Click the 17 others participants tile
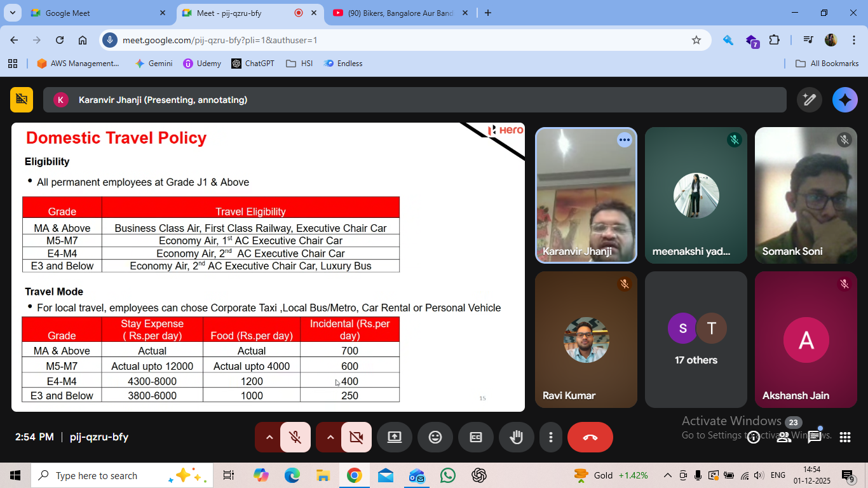The width and height of the screenshot is (868, 488). pos(696,339)
